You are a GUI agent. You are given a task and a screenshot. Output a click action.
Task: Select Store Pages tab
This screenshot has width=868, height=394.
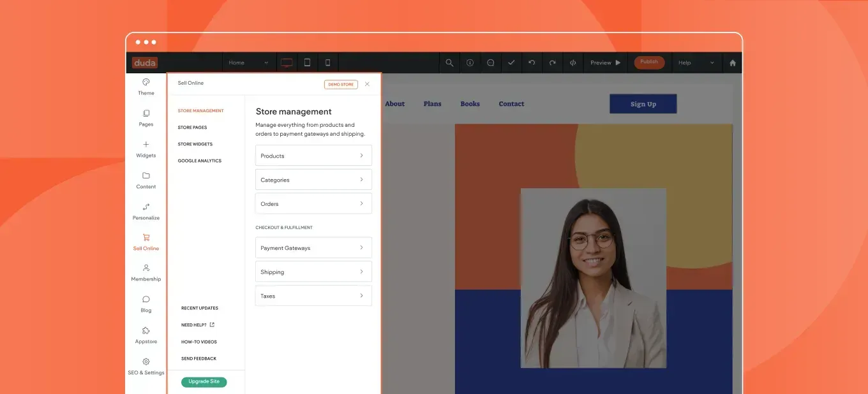[x=192, y=128]
